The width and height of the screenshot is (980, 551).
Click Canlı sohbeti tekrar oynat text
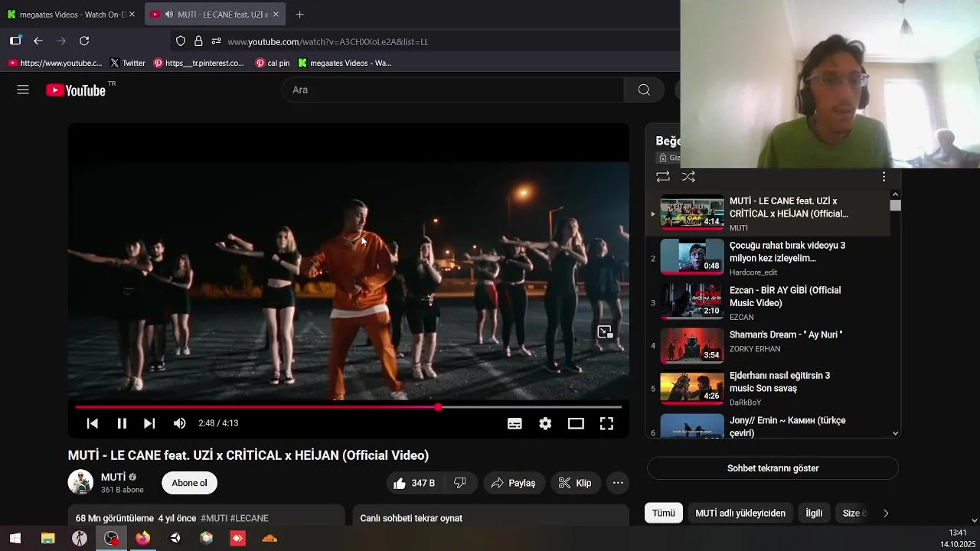(411, 518)
